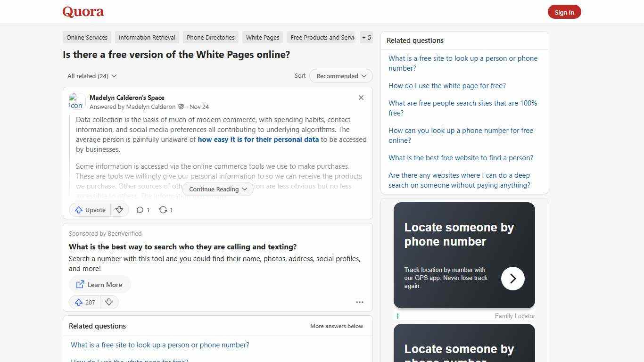Open more options on the sponsored post

point(360,302)
